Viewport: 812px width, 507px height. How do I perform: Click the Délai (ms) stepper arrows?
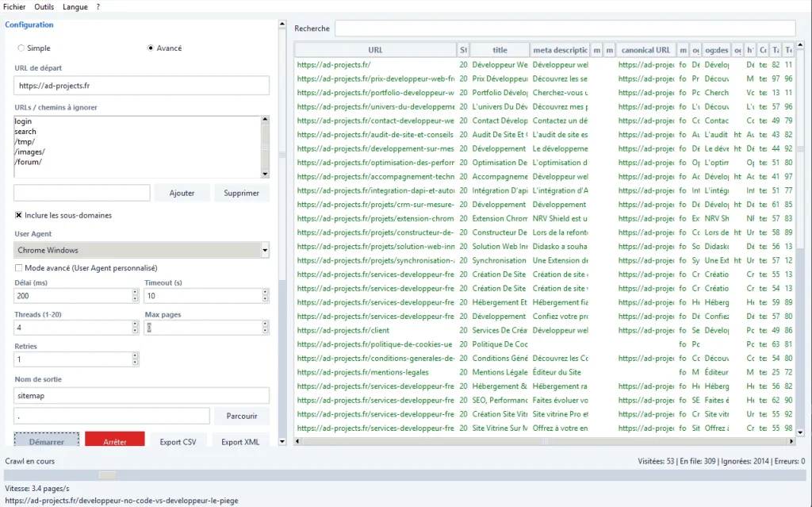click(135, 295)
